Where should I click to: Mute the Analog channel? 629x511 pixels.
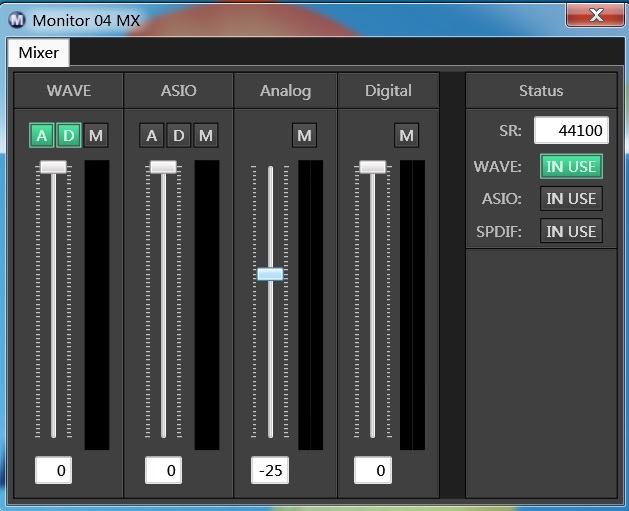tap(305, 135)
